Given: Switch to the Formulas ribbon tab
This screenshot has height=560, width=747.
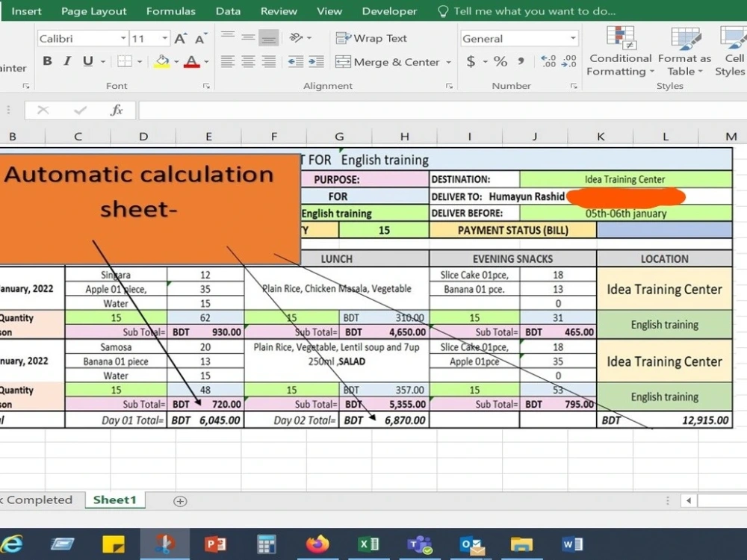Looking at the screenshot, I should [170, 10].
